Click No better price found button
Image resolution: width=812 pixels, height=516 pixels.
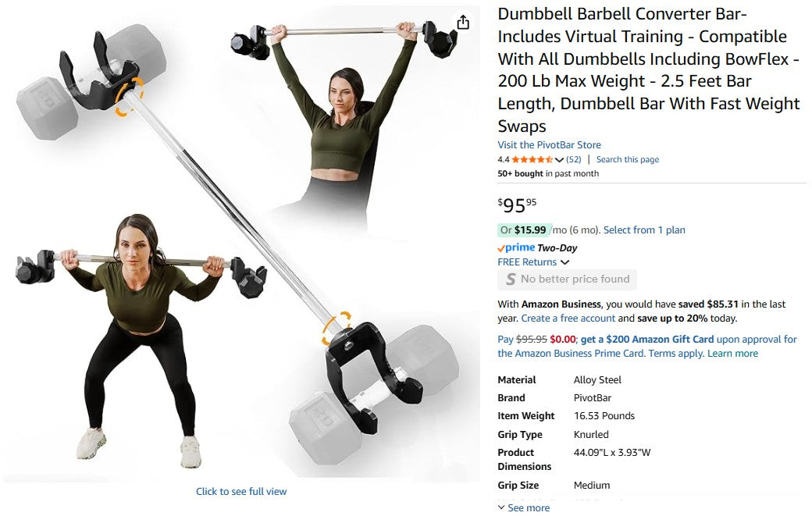[x=567, y=279]
